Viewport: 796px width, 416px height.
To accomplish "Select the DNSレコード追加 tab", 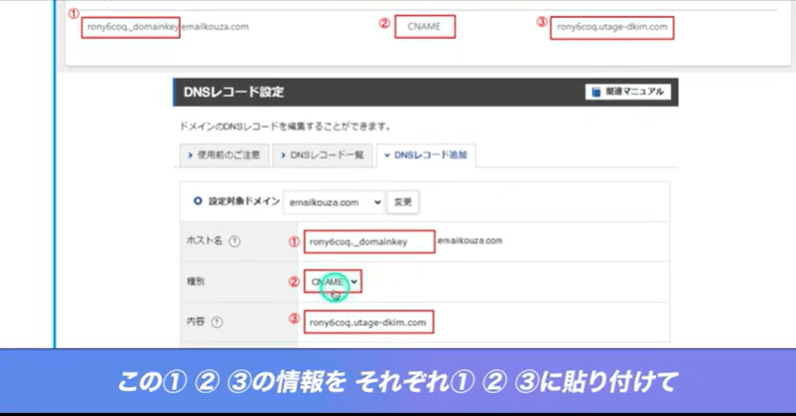I will pyautogui.click(x=426, y=155).
